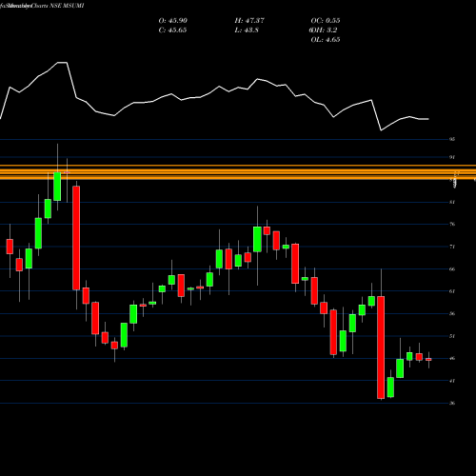Click the 51 price axis label
The image size is (476, 476).
pos(452,336)
